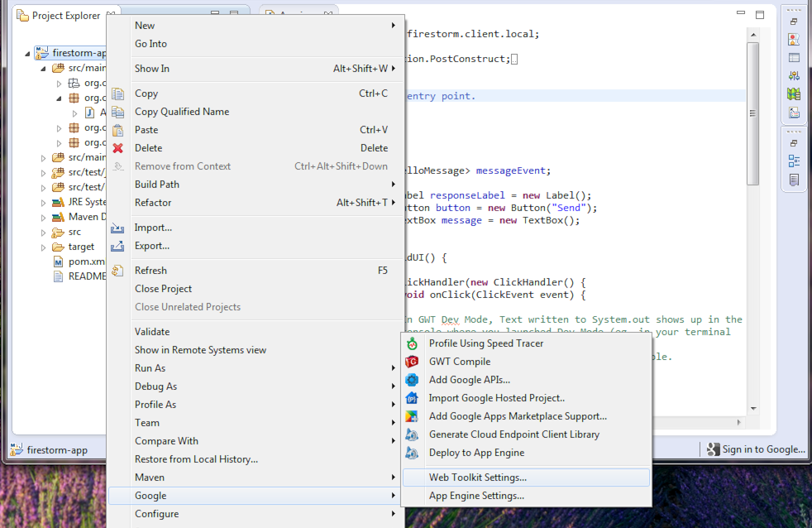The image size is (812, 528).
Task: Collapse the firestorm-app project node
Action: coord(27,53)
